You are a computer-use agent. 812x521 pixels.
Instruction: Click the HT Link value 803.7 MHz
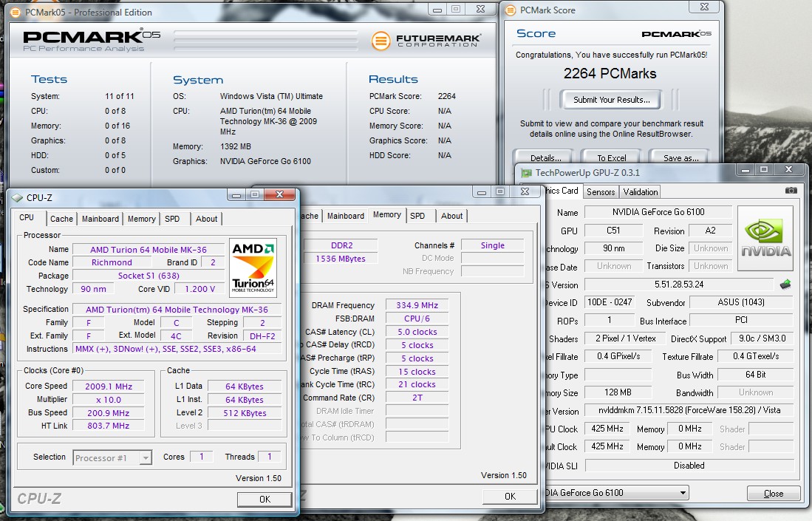click(x=108, y=426)
